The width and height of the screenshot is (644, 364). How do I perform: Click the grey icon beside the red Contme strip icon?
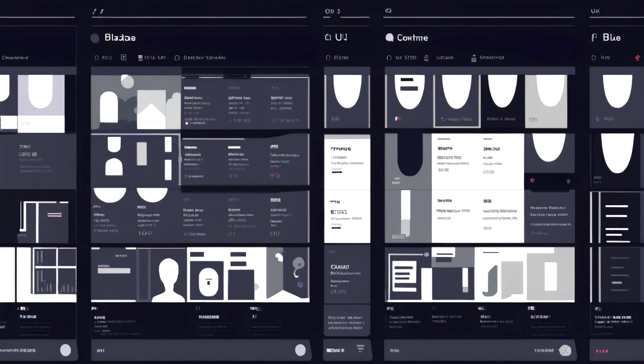click(568, 181)
